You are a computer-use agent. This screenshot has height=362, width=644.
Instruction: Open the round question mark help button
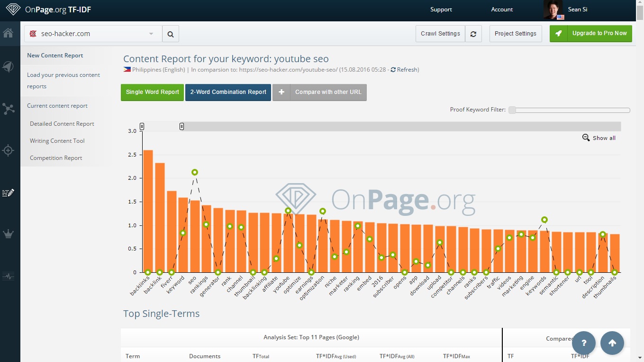pyautogui.click(x=584, y=343)
